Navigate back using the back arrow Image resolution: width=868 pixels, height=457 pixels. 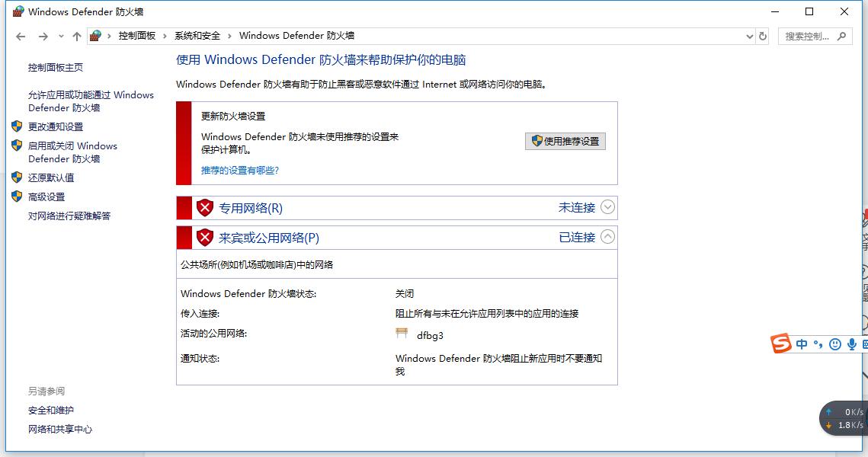(x=20, y=35)
